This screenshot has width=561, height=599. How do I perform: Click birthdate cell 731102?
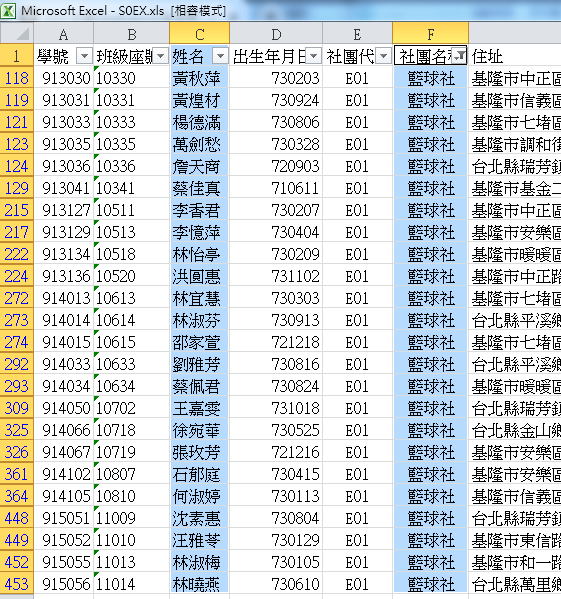tap(276, 276)
